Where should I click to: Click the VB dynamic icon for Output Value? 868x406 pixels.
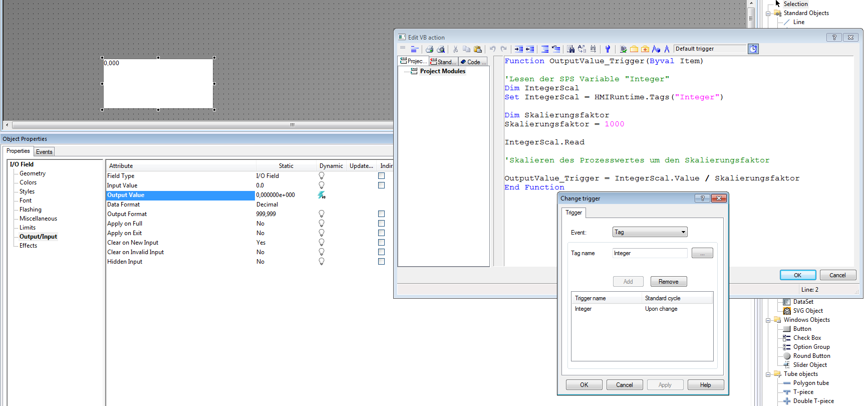coord(322,195)
